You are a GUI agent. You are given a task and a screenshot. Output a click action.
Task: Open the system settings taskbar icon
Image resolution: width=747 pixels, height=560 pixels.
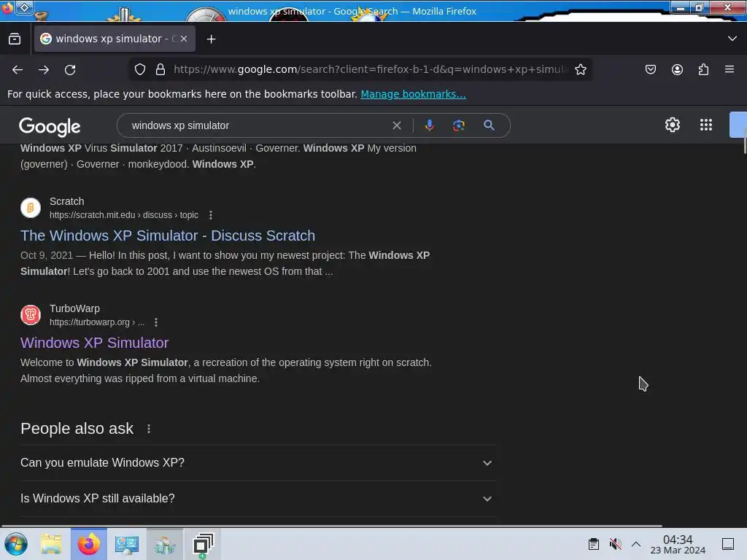[126, 544]
